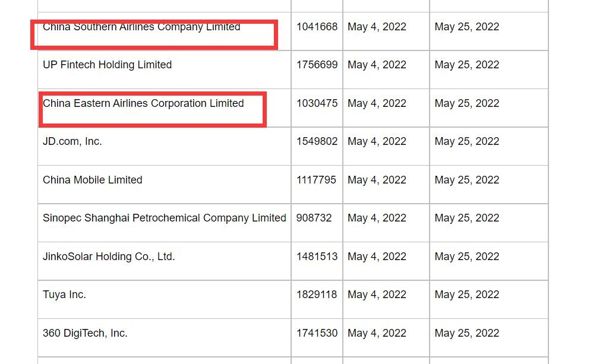The width and height of the screenshot is (590, 364).
Task: Select number 1829118 for Tuya
Action: [317, 295]
